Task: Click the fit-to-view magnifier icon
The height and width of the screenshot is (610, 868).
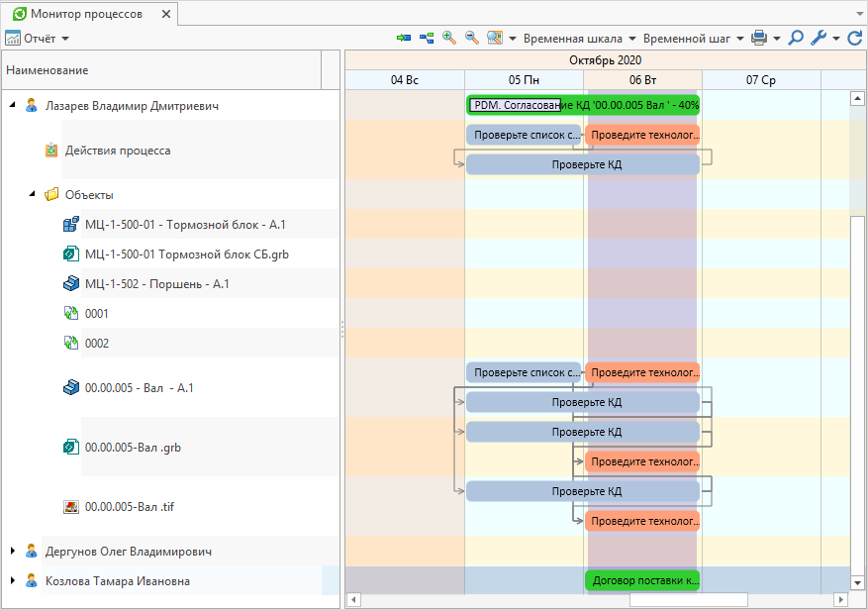Action: tap(494, 38)
